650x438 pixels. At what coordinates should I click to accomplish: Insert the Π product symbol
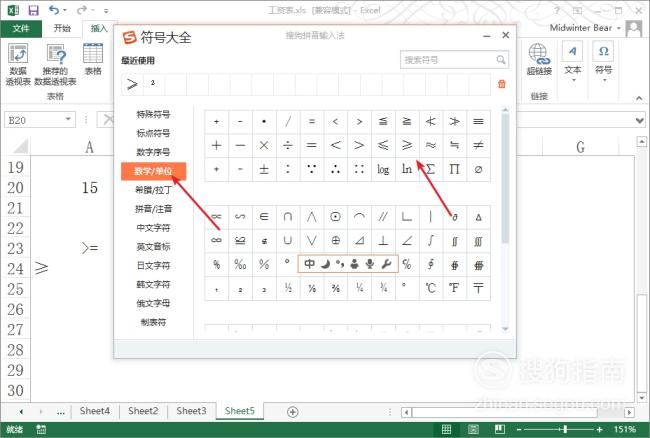pos(454,169)
